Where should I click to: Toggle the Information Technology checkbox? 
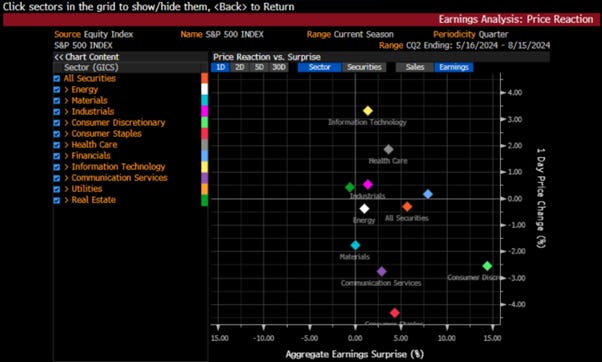57,167
